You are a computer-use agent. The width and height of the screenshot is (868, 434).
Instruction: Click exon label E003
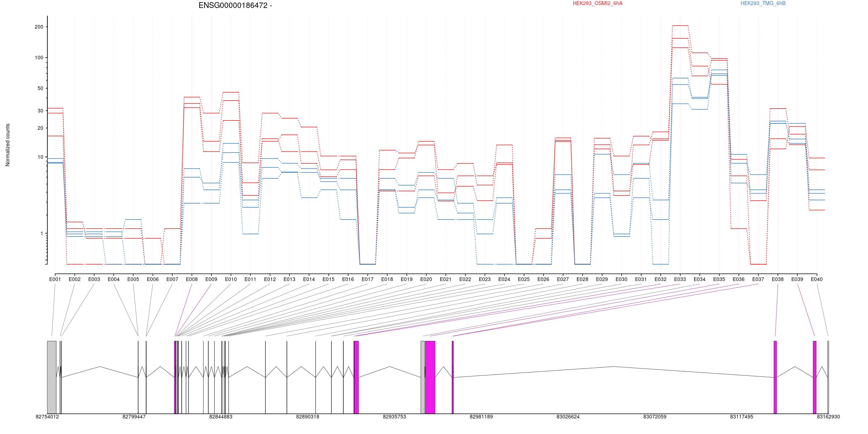point(94,279)
